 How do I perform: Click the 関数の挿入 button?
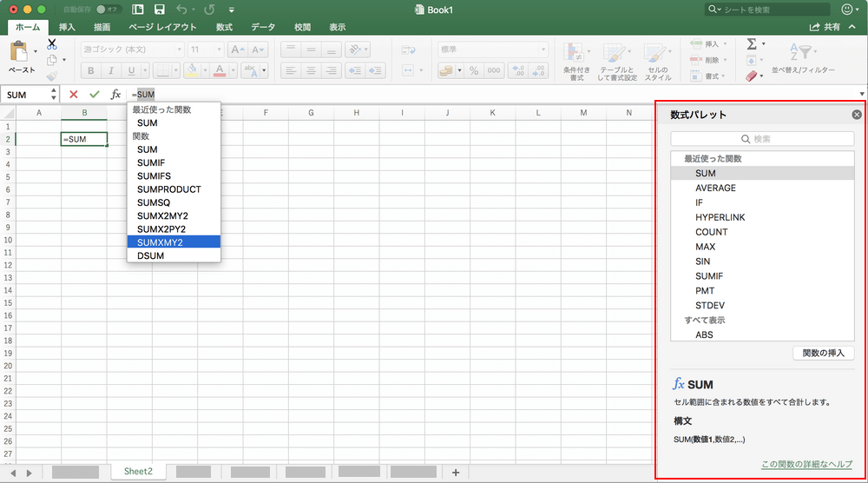(x=823, y=353)
